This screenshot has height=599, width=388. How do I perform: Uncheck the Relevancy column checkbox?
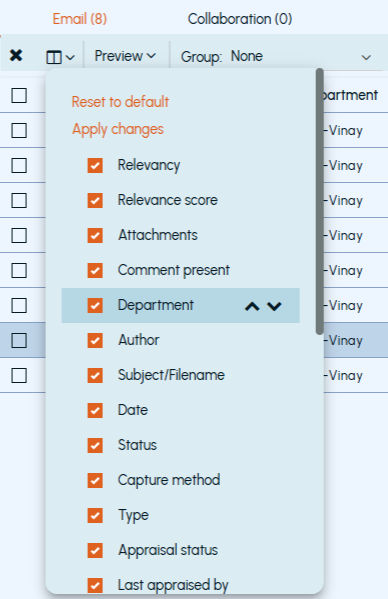(95, 166)
